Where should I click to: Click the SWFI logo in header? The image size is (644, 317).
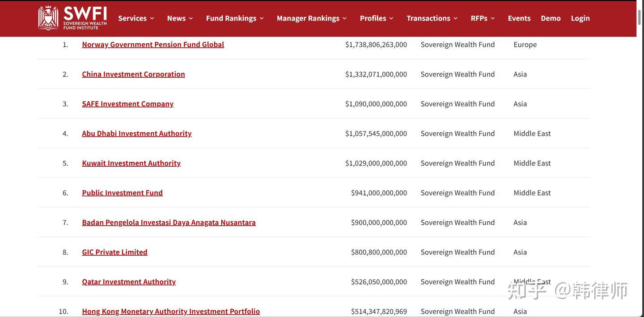tap(72, 18)
